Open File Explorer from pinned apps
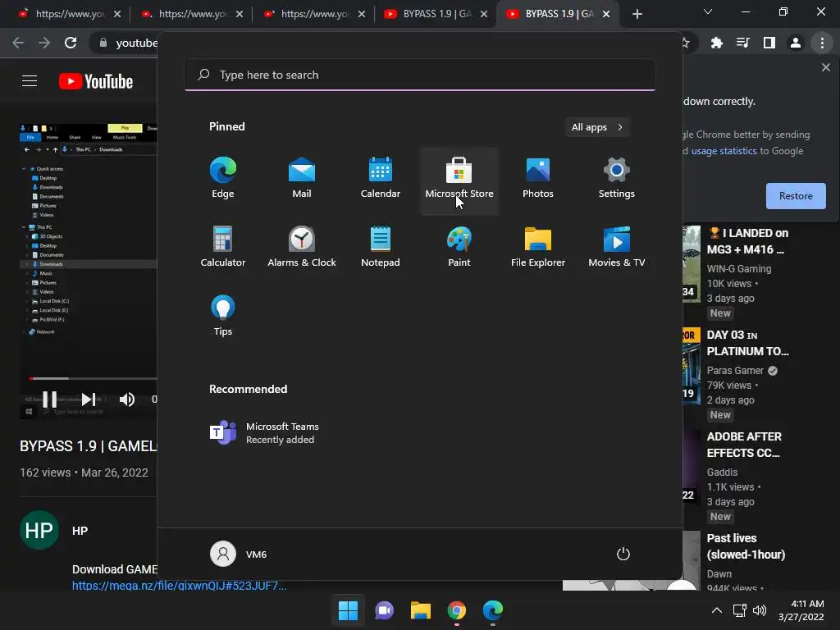The image size is (840, 630). pyautogui.click(x=538, y=247)
